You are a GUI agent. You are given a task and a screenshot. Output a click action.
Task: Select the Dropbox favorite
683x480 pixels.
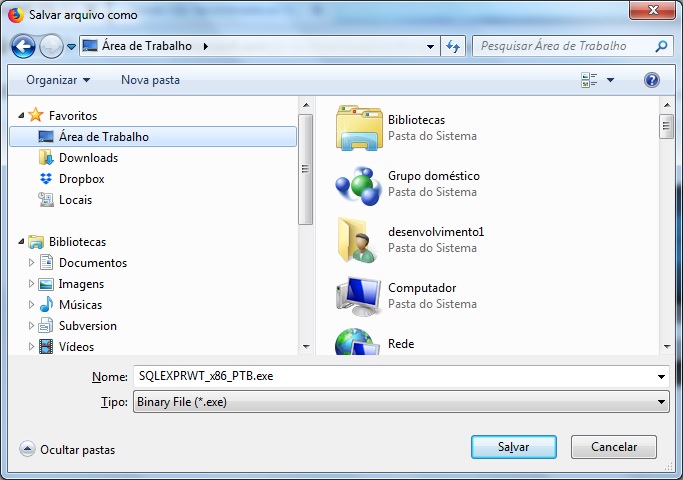[81, 179]
